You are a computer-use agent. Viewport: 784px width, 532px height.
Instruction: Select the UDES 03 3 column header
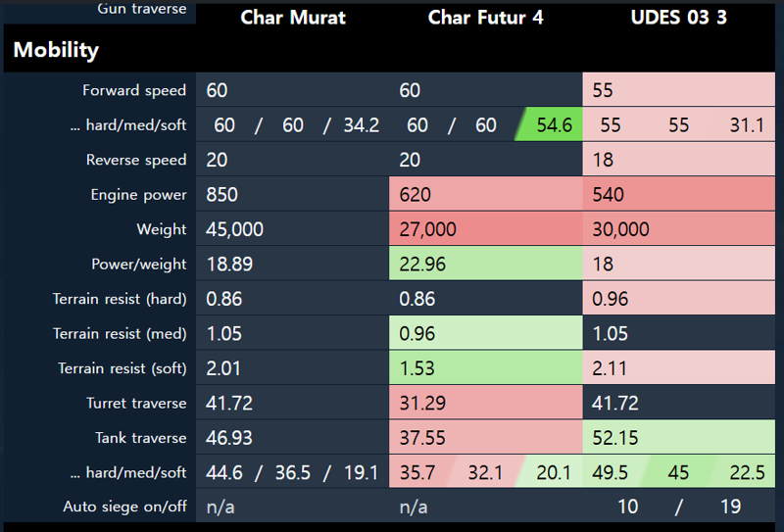678,18
